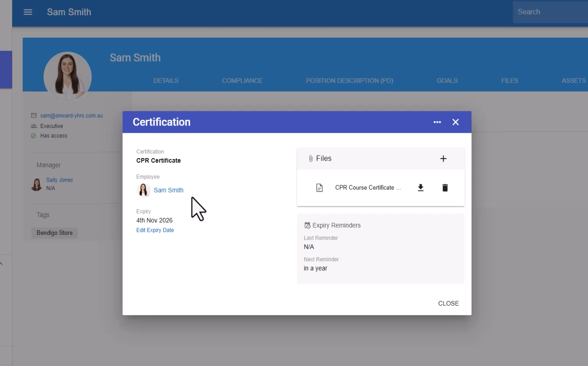This screenshot has height=366, width=588.
Task: Click the Tags section label
Action: pos(43,215)
